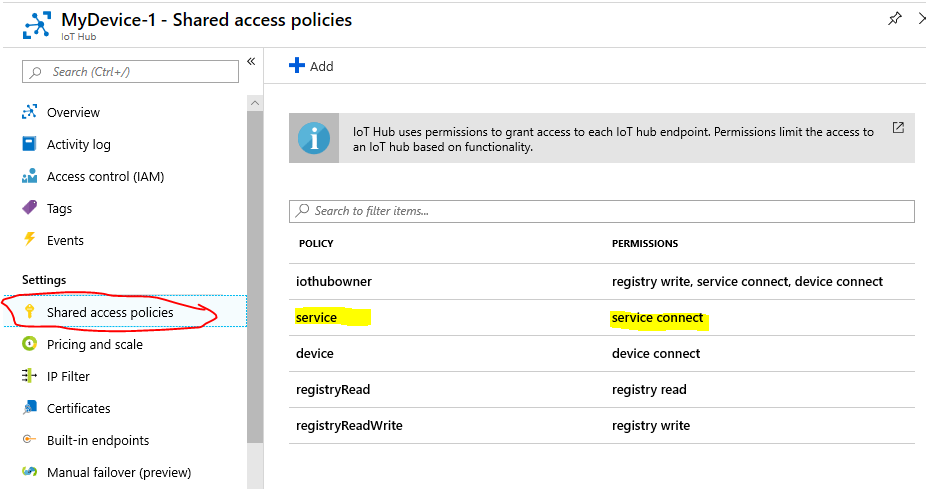Open the Overview menu item
This screenshot has width=926, height=489.
click(73, 112)
